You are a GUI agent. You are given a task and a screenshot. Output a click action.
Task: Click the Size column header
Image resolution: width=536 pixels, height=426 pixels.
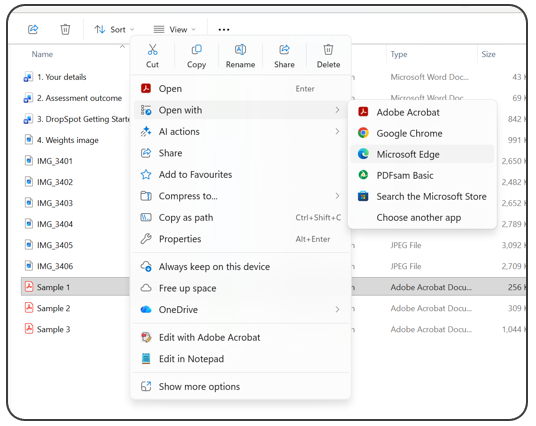(x=488, y=54)
